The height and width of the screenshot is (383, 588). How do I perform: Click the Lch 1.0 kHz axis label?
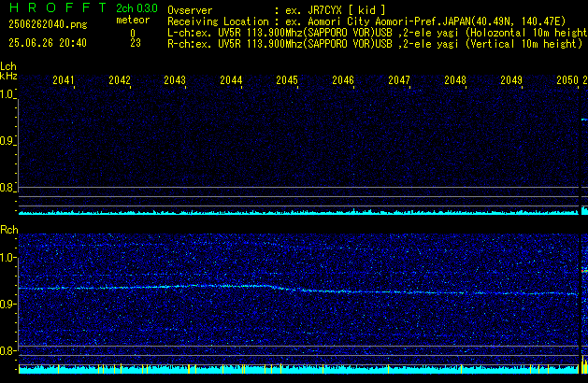coord(7,94)
